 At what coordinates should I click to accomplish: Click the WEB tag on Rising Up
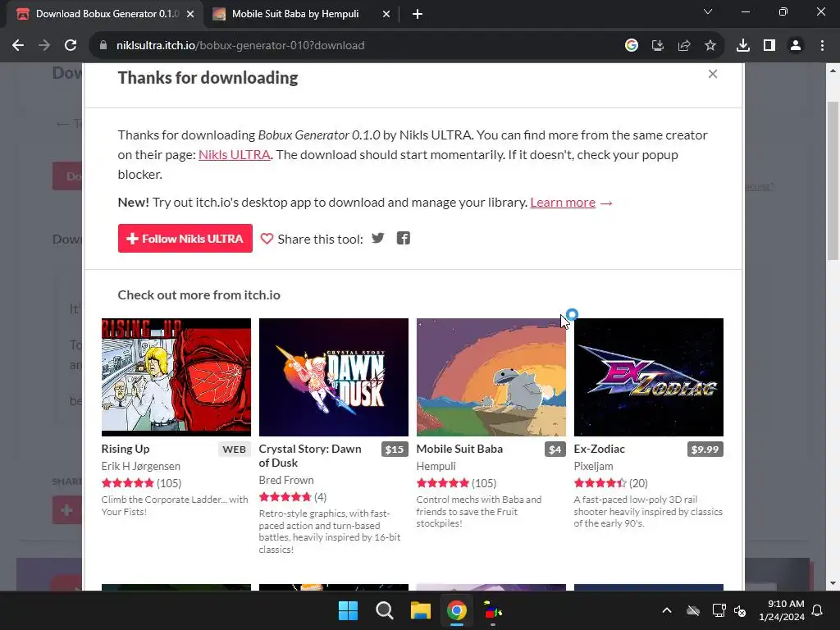click(x=234, y=449)
